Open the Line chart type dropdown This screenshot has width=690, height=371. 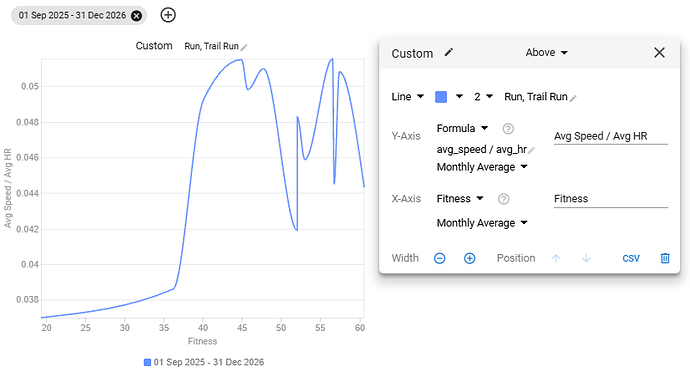tap(407, 96)
